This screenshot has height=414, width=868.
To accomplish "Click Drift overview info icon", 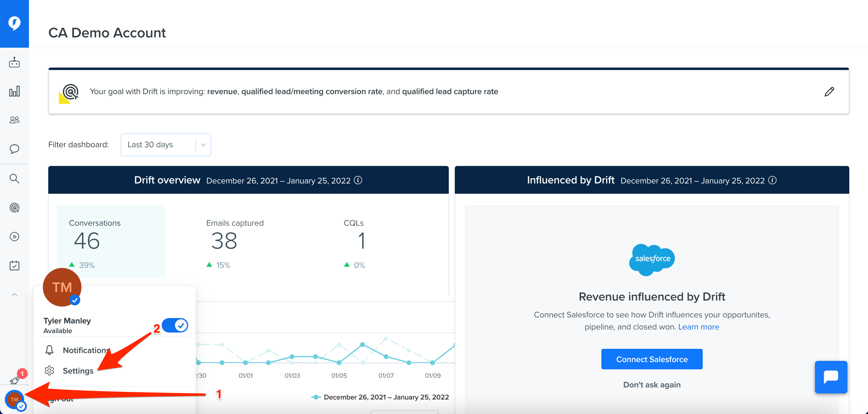I will tap(358, 180).
